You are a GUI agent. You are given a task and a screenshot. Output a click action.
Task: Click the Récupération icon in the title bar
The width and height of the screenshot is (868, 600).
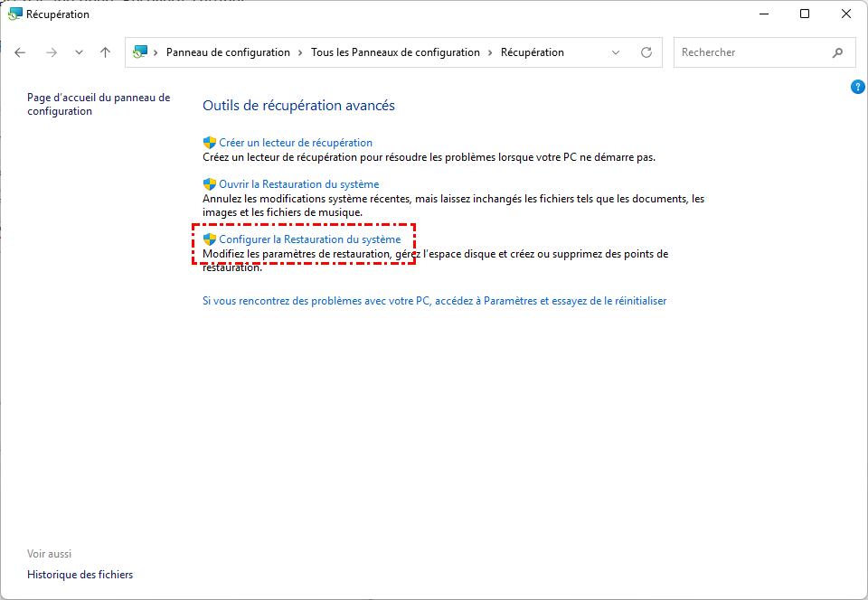click(x=15, y=14)
